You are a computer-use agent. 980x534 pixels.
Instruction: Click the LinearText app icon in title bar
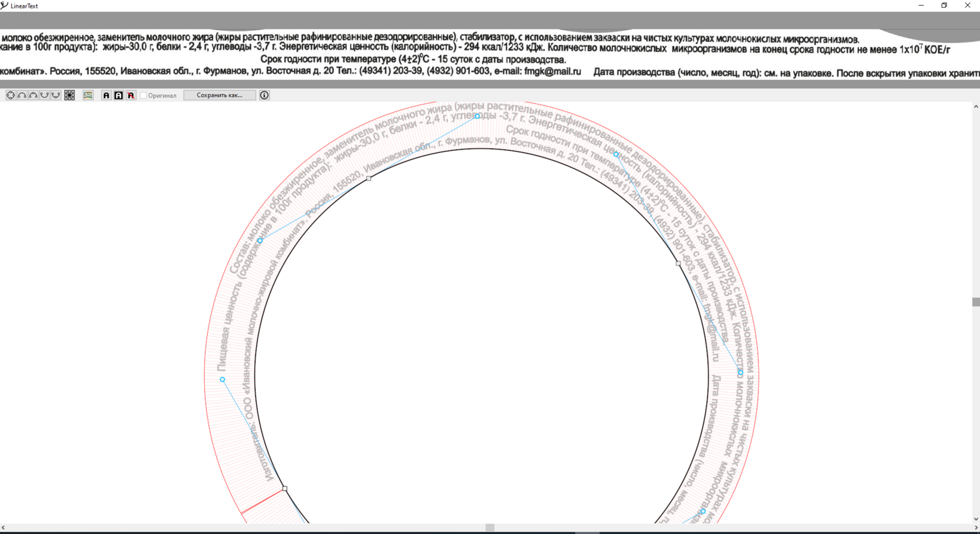coord(5,5)
